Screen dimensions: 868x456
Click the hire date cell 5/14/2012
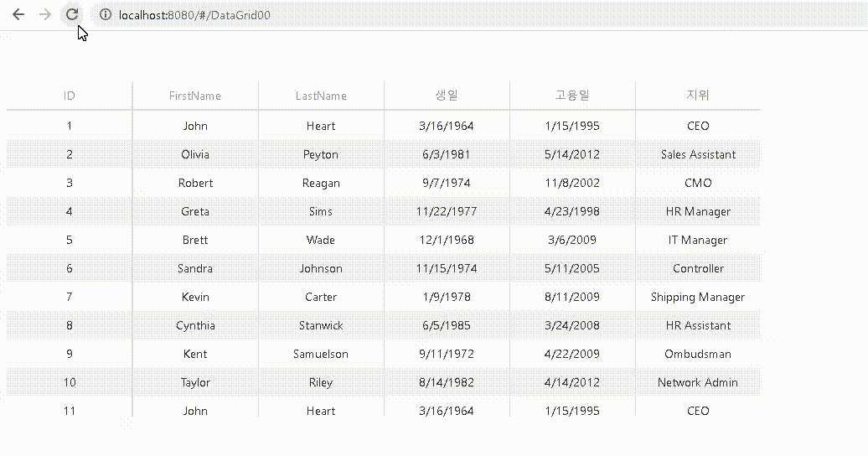[x=572, y=154]
